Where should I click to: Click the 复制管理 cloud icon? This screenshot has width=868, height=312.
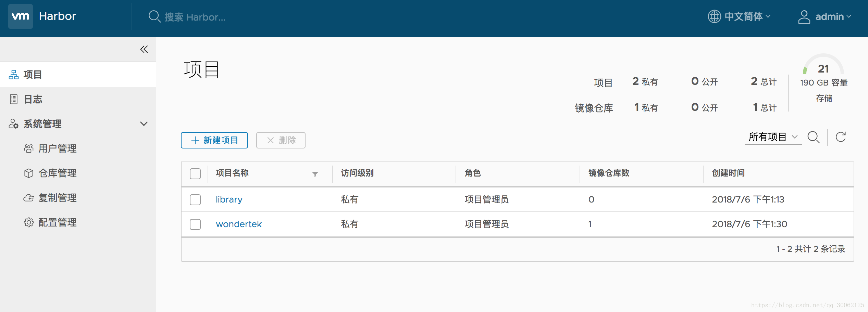click(29, 198)
